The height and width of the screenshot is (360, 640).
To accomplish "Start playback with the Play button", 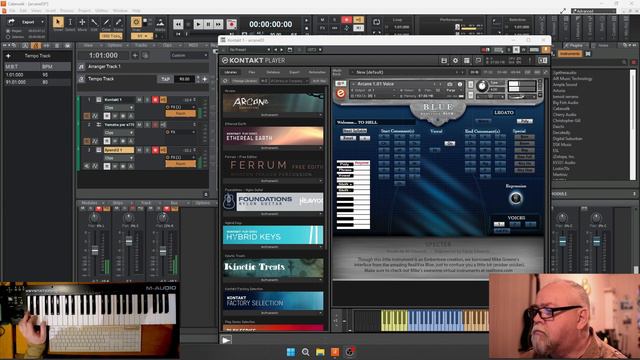I will click(198, 24).
